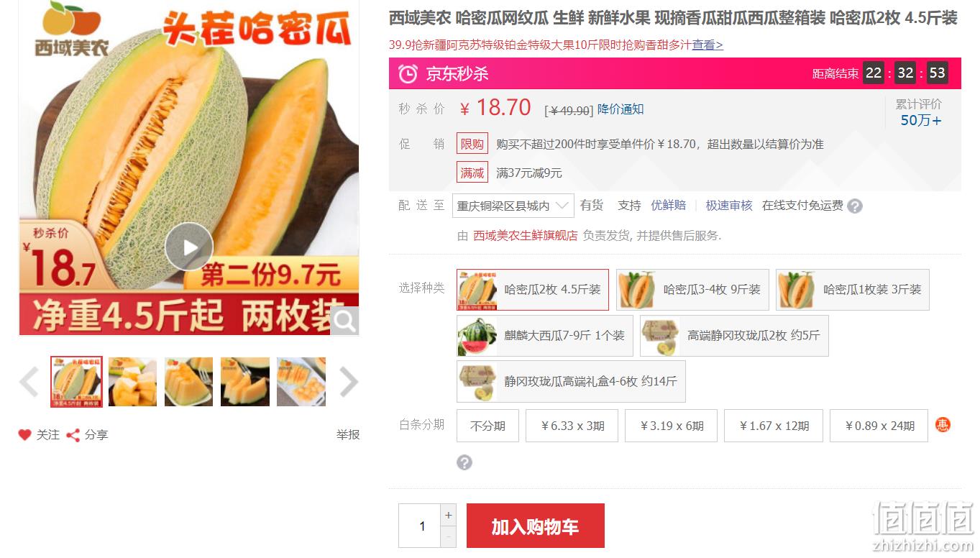
Task: Open the 西域美农生鲜旗舰店 store link
Action: (x=526, y=236)
